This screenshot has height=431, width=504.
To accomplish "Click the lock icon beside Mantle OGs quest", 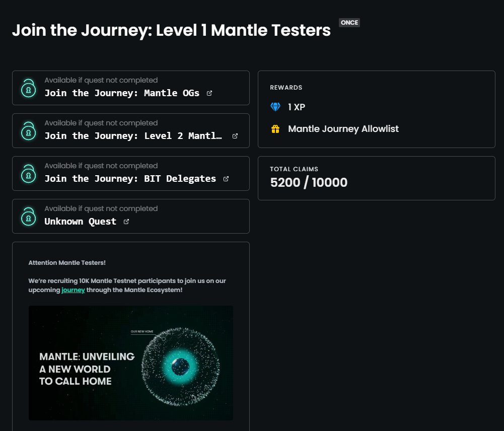I will (29, 88).
